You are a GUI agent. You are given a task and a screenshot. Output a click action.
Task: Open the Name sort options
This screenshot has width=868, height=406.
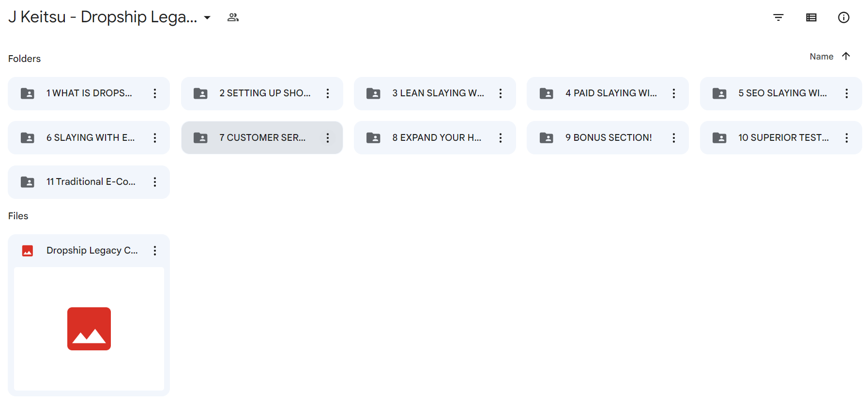pos(821,57)
